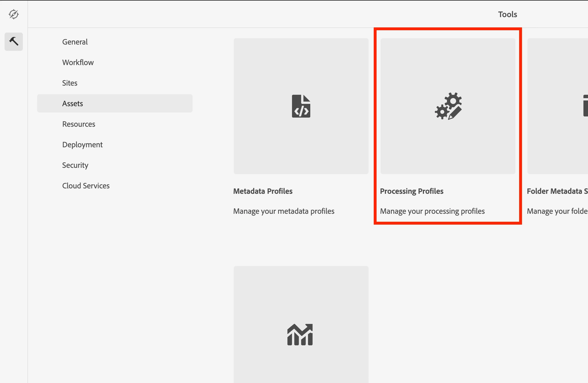
Task: Choose Security in the sidebar
Action: click(x=75, y=165)
